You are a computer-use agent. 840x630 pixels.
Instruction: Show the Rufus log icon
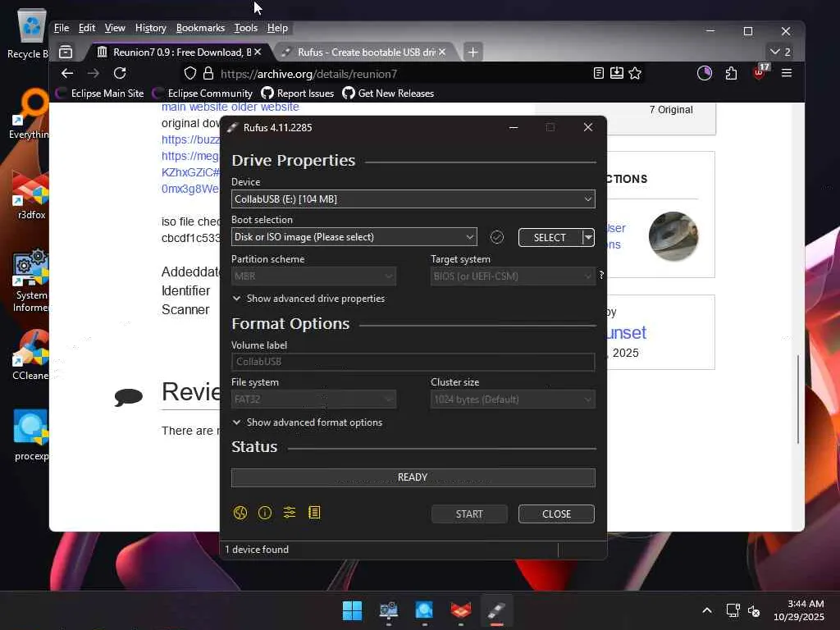point(314,513)
